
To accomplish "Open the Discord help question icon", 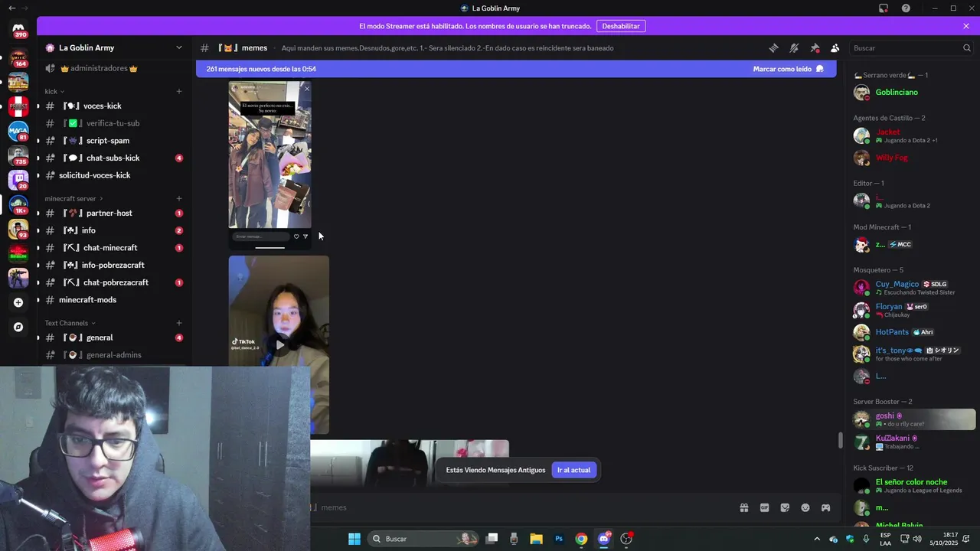I will pyautogui.click(x=906, y=8).
